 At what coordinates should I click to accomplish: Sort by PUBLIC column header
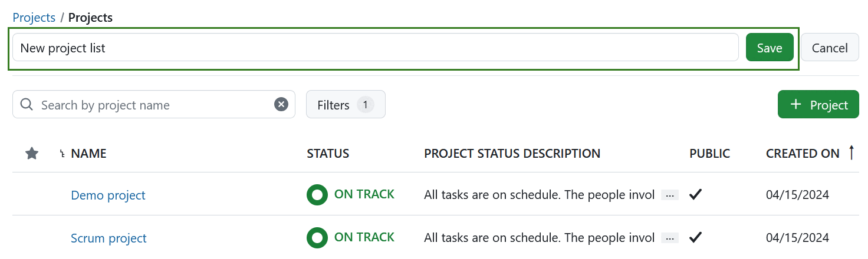pyautogui.click(x=709, y=154)
